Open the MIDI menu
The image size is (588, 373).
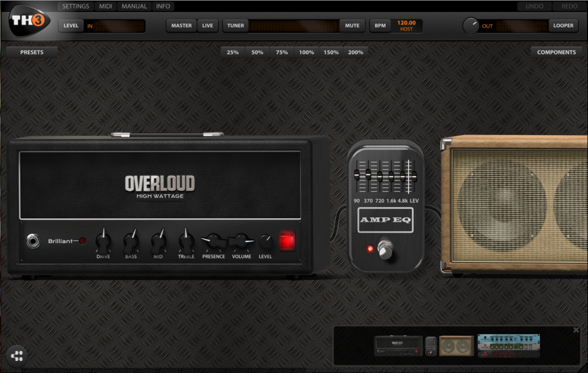(x=106, y=6)
